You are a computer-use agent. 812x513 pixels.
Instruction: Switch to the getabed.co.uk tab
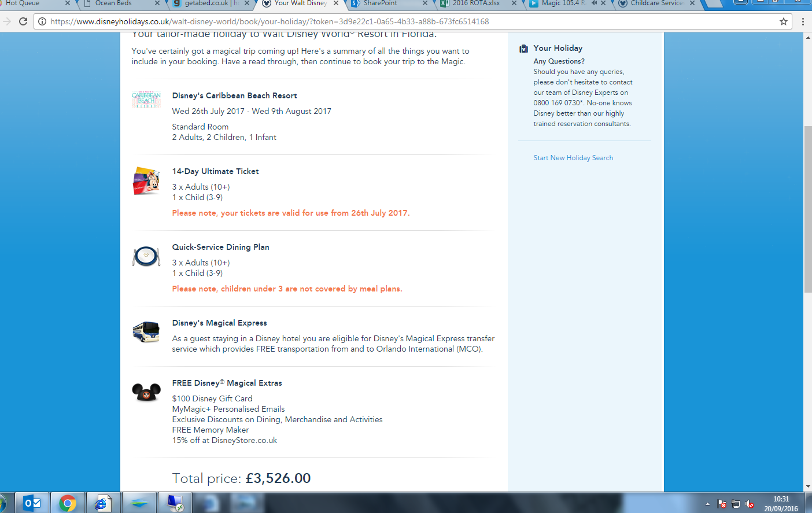208,3
